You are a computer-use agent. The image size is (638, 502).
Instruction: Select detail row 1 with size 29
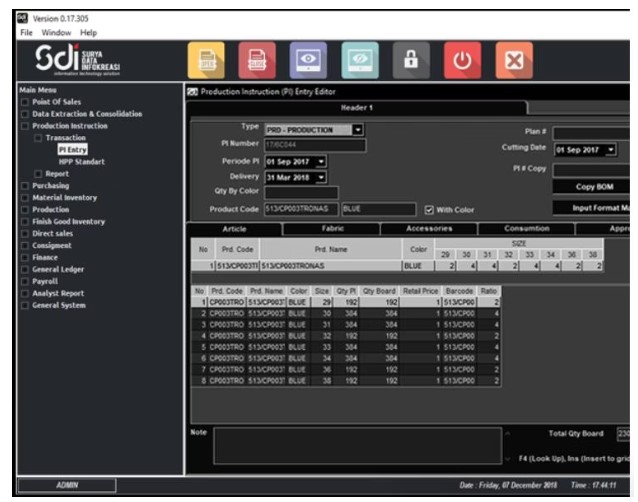pyautogui.click(x=346, y=302)
